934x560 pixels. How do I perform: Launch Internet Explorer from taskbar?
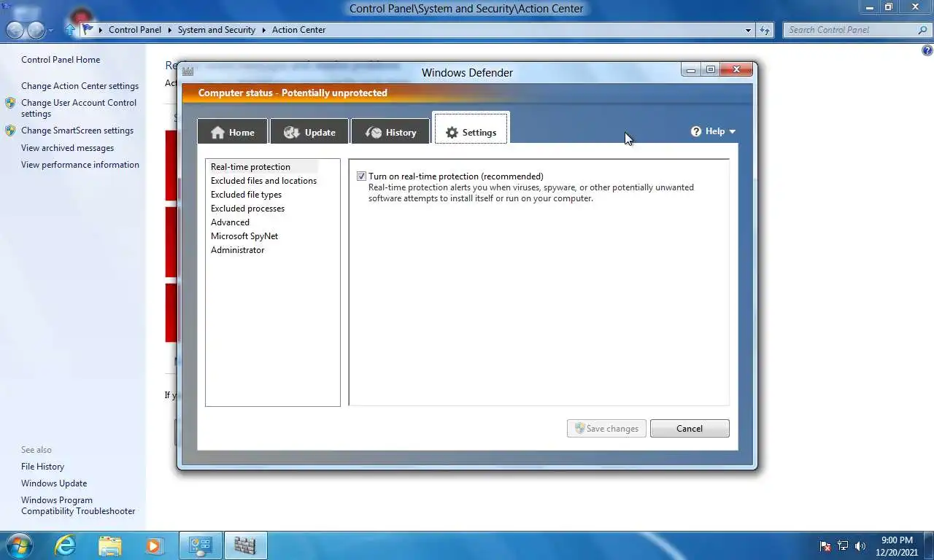[x=65, y=545]
